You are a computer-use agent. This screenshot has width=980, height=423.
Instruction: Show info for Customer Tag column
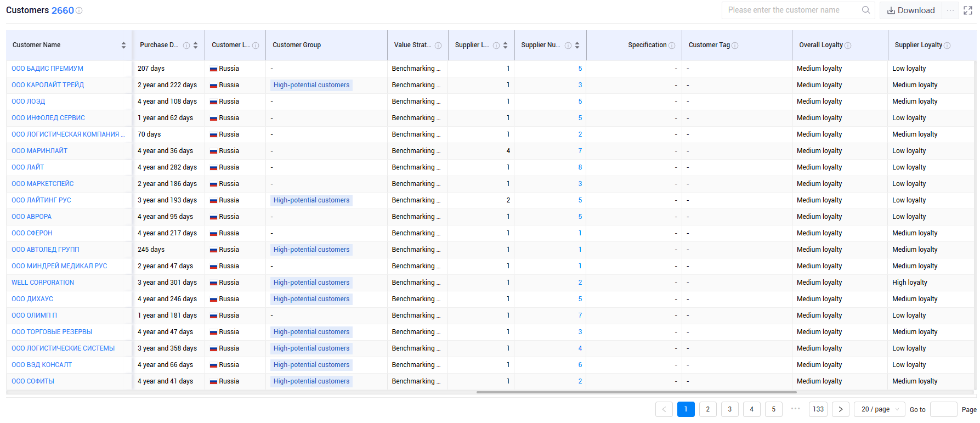pos(735,46)
